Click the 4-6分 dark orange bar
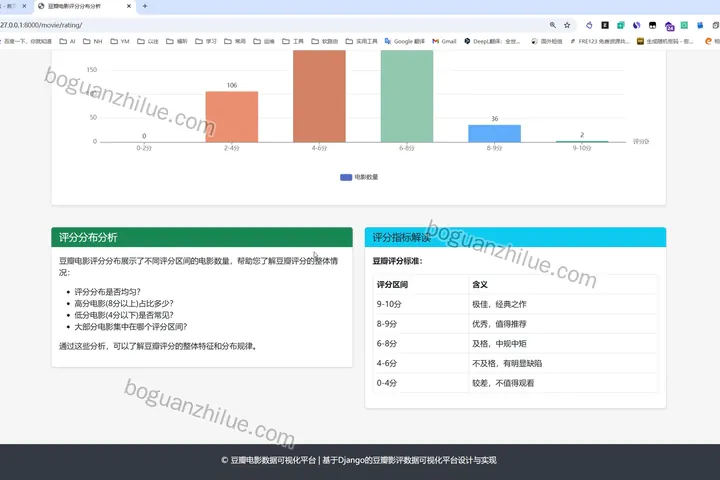 pos(319,96)
